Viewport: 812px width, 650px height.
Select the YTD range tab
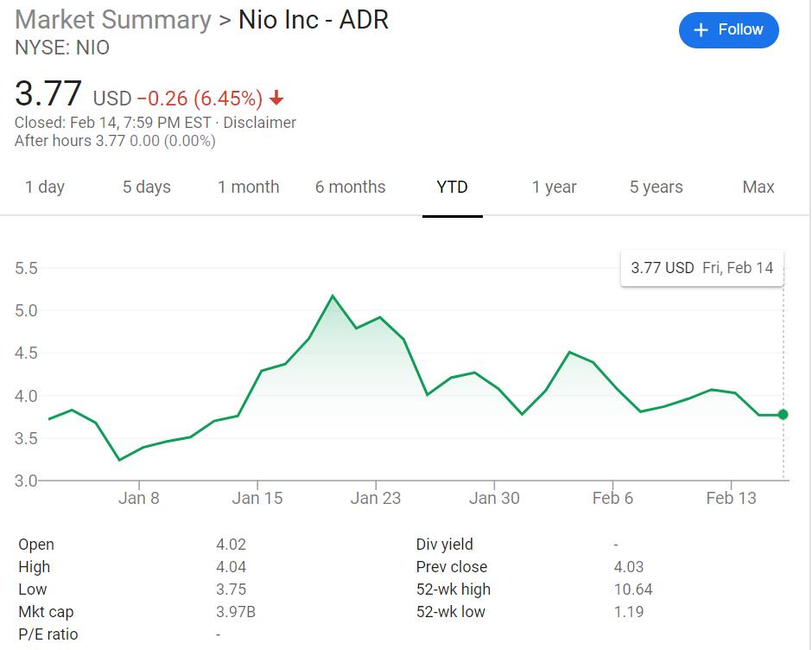452,187
